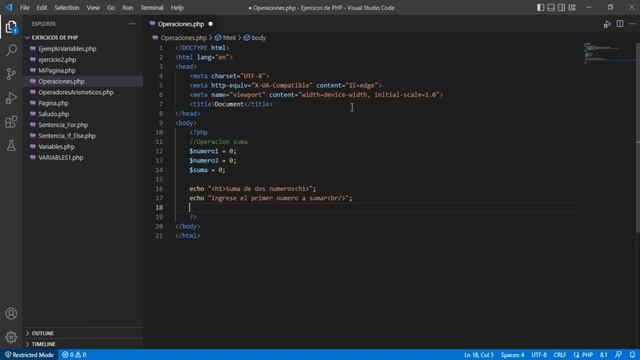The height and width of the screenshot is (360, 640).
Task: Open EjemploVariables.php file
Action: click(67, 49)
